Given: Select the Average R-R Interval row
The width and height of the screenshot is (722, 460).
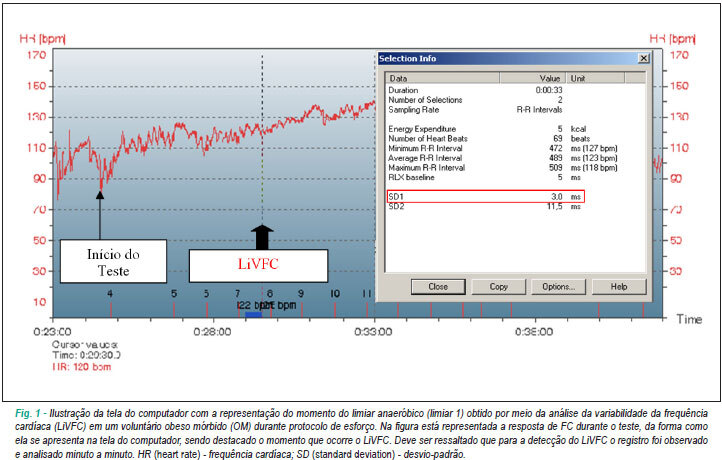Looking at the screenshot, I should tap(515, 158).
